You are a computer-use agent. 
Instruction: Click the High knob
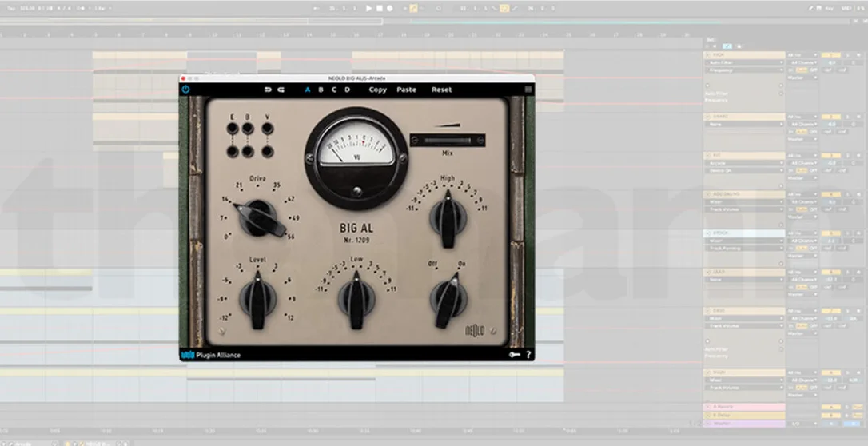click(x=448, y=217)
